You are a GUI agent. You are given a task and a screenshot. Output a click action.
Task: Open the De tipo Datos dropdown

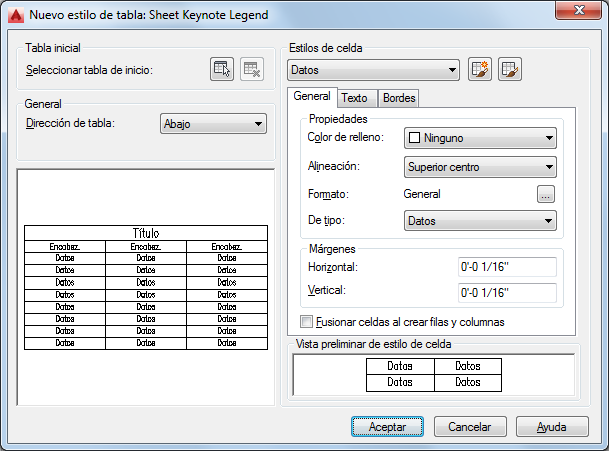480,221
